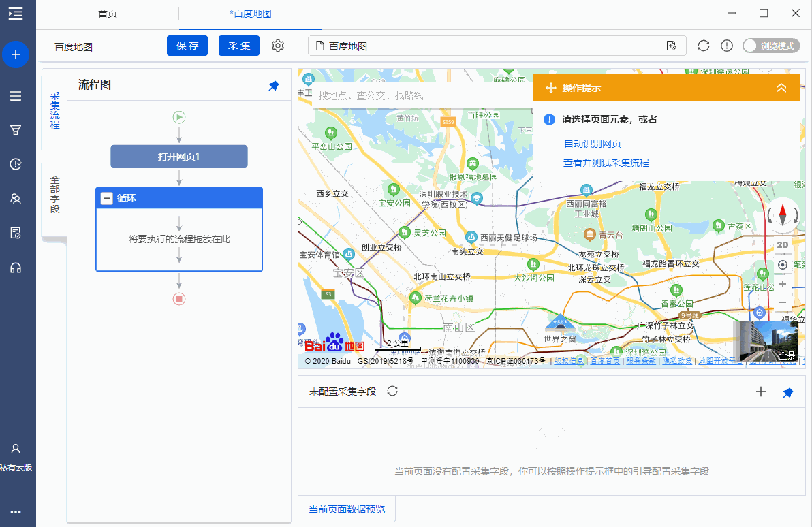Viewport: 812px width, 527px height.
Task: Open the document settings sidebar icon
Action: coord(16,233)
